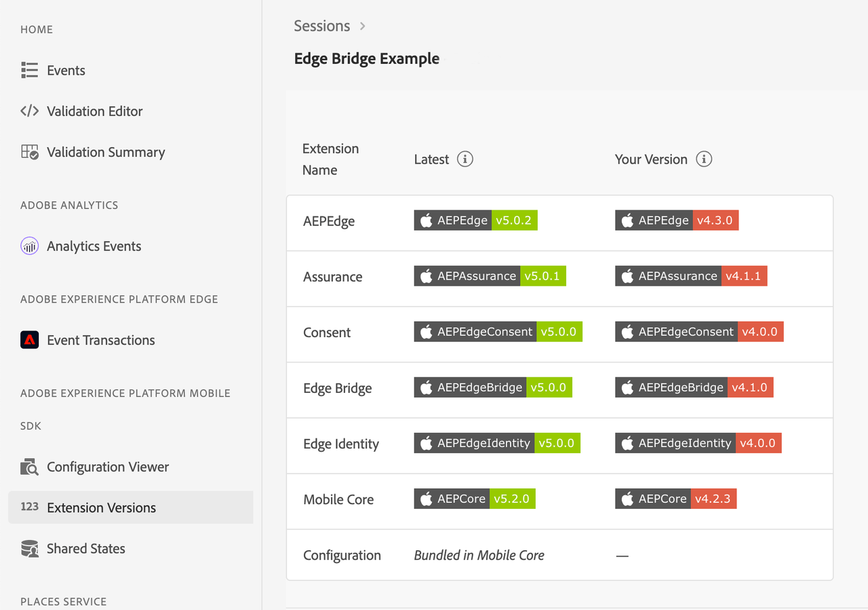Click the ADOBE ANALYTICS section heading
868x610 pixels.
[x=69, y=205]
